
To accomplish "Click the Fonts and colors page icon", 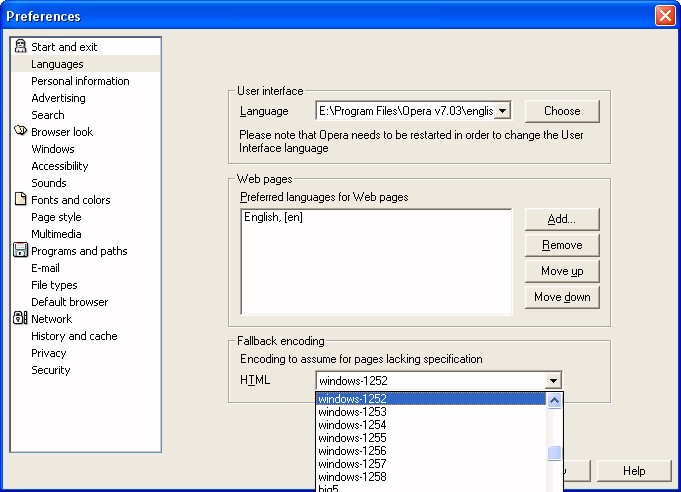I will [21, 200].
